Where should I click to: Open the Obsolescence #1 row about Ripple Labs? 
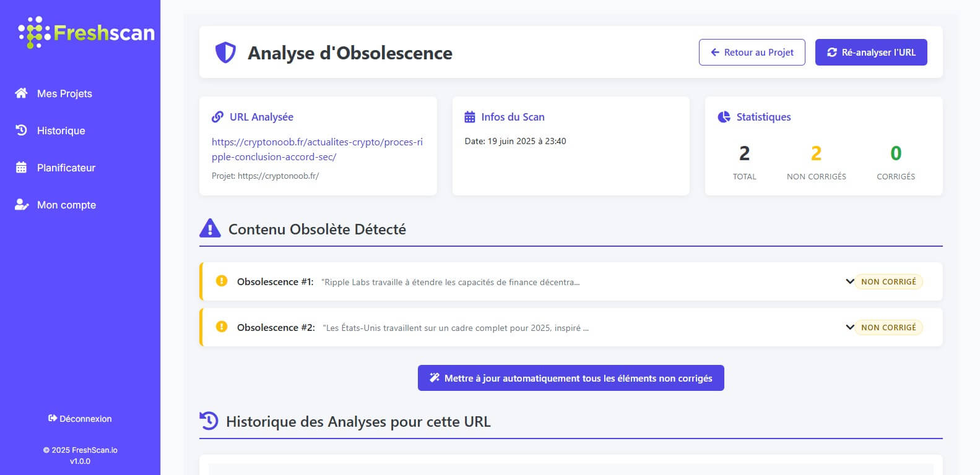coord(450,282)
